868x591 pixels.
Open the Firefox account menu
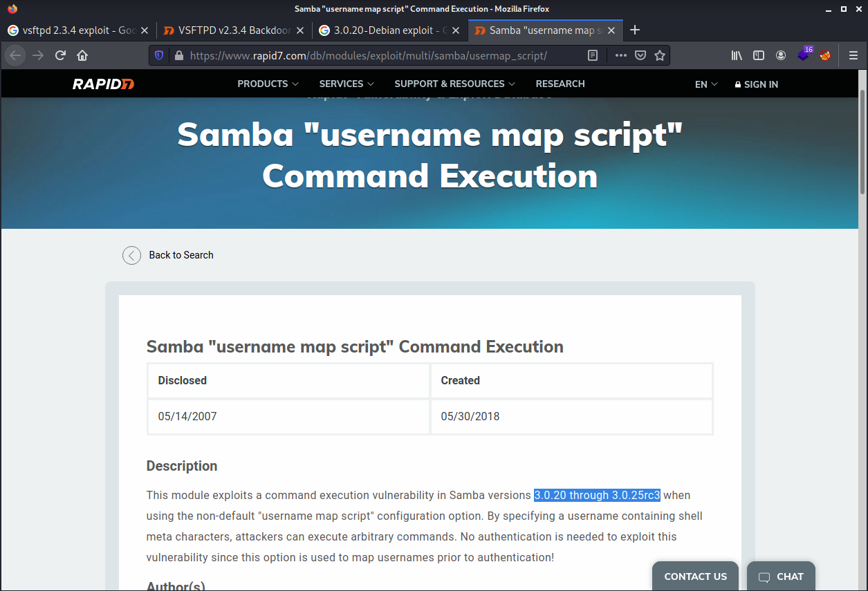tap(781, 55)
